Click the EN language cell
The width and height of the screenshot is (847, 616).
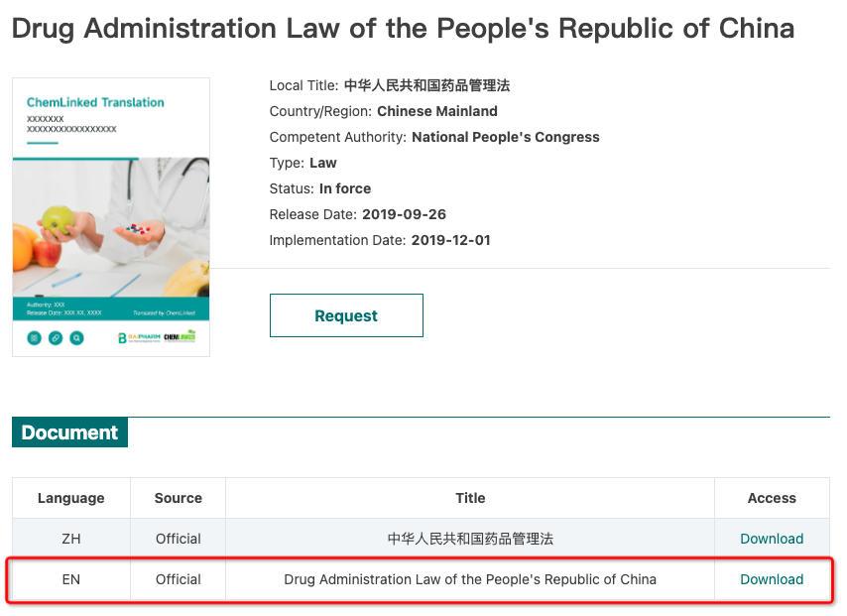[x=70, y=579]
